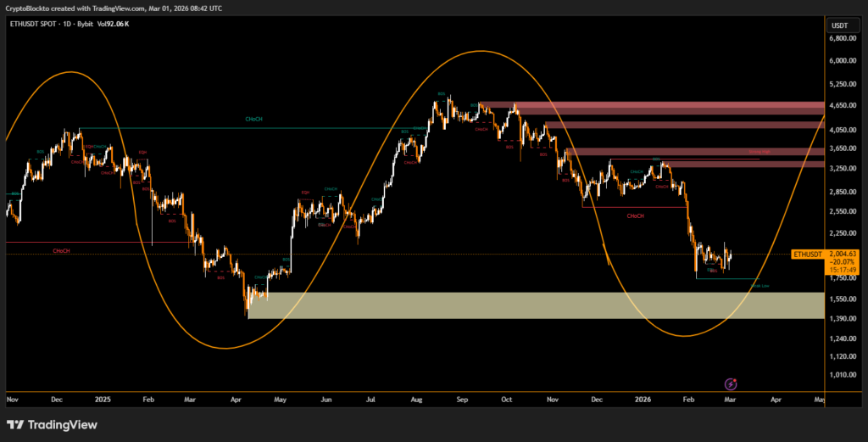Viewport: 868px width, 442px height.
Task: Click the orange ETHUSDT price label
Action: [807, 254]
